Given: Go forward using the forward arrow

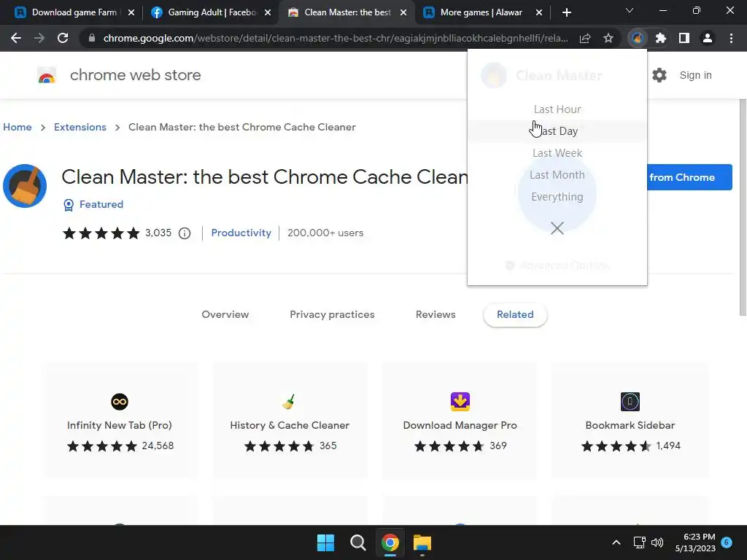Looking at the screenshot, I should pyautogui.click(x=39, y=38).
